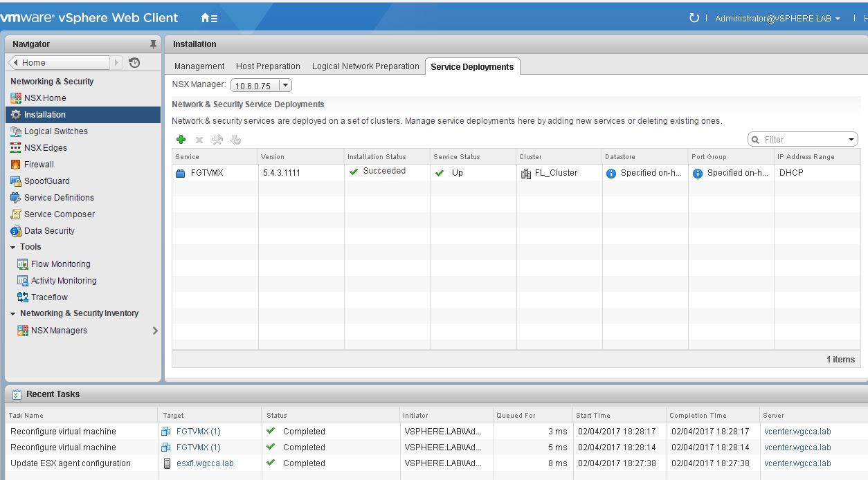Viewport: 868px width, 480px height.
Task: Sort by the Installation Status column header
Action: click(x=387, y=157)
